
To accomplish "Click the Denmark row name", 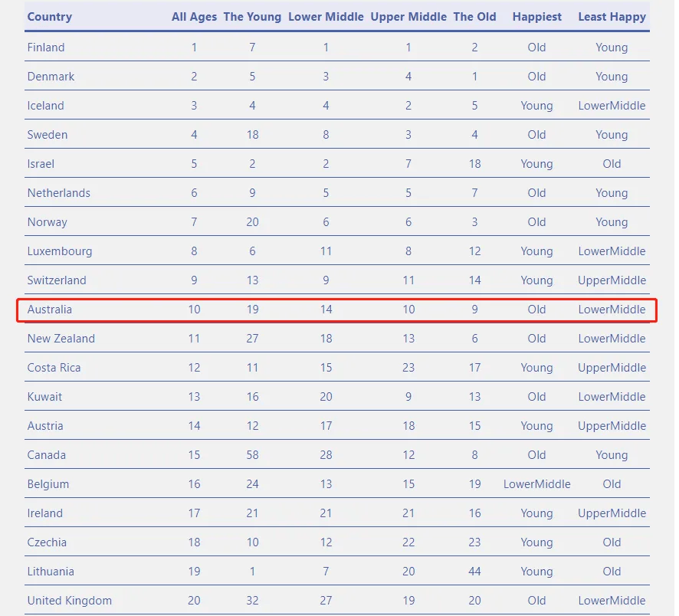I will [51, 77].
